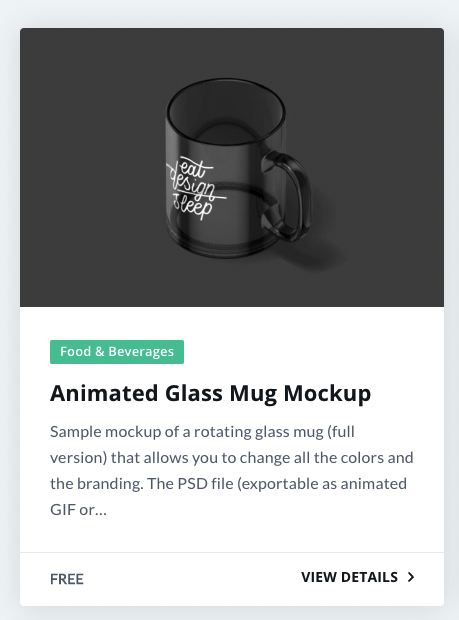Click the word 'Animated' in card heading
Screen dimensions: 459x620
(x=104, y=393)
